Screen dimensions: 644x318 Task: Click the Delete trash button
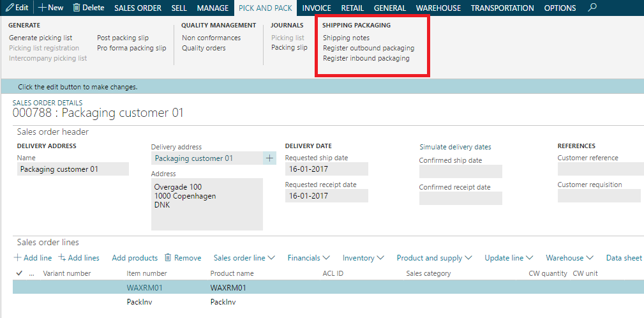(x=88, y=8)
